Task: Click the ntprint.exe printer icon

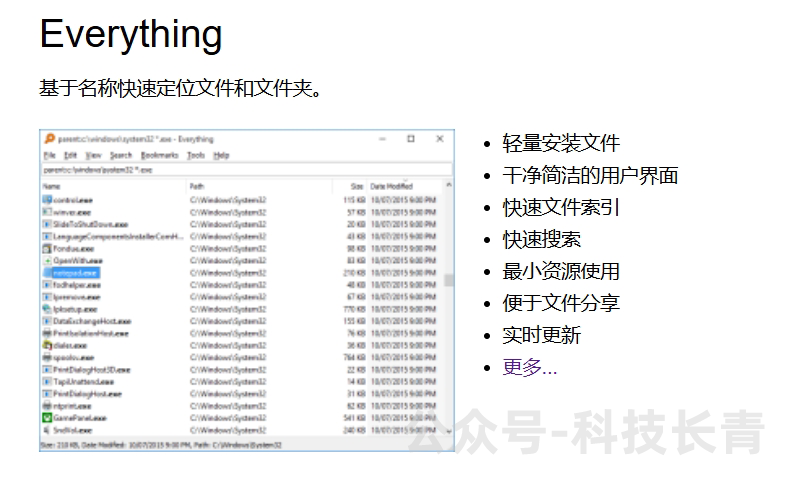Action: (47, 406)
